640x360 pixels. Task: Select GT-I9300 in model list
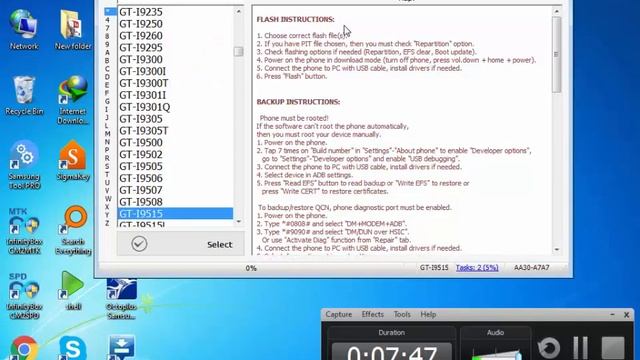point(175,60)
